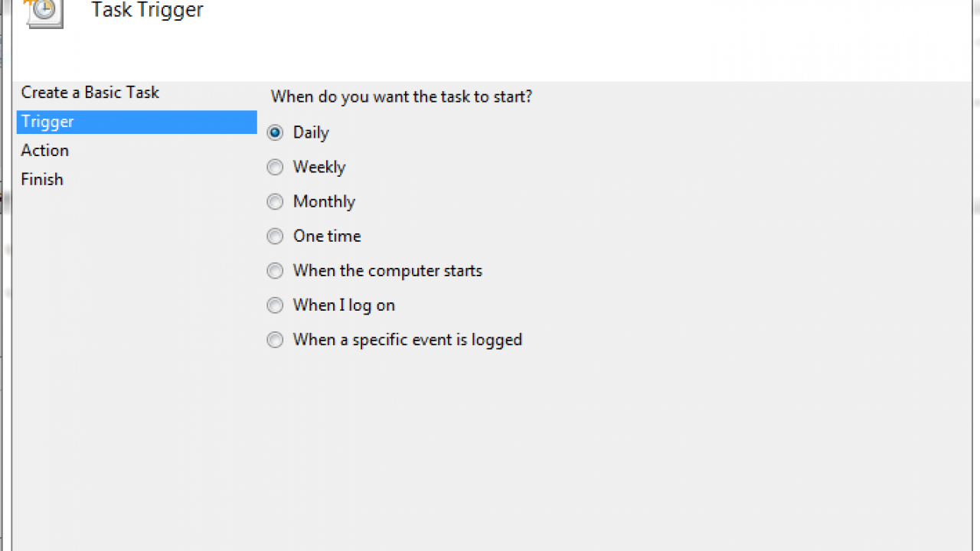Screen dimensions: 980x551
Task: Choose the Weekly radio button circle
Action: coord(275,168)
